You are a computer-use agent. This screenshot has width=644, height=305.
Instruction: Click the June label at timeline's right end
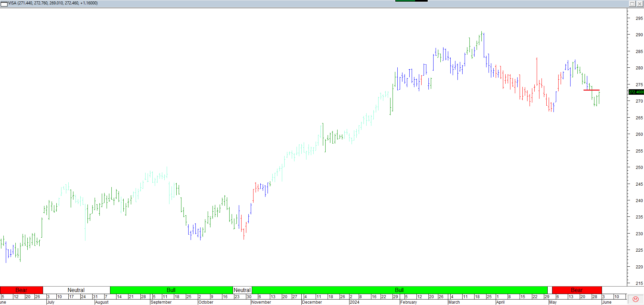coord(607,302)
